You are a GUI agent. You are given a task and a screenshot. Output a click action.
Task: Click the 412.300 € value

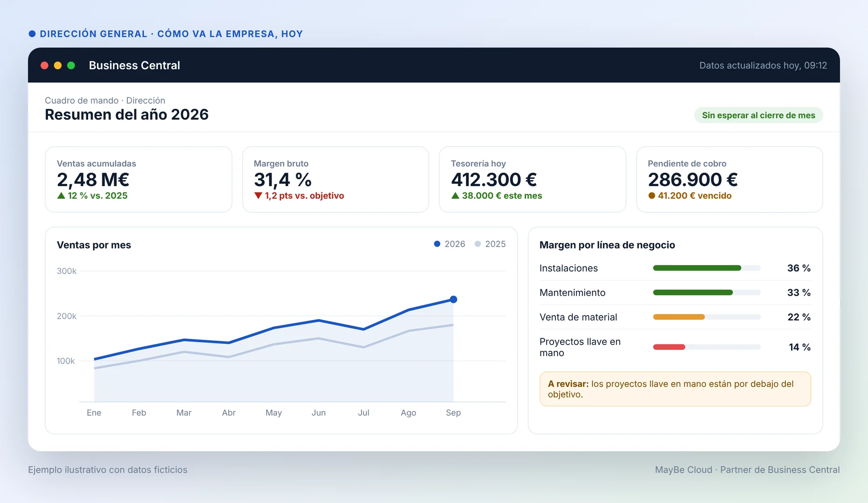point(494,180)
